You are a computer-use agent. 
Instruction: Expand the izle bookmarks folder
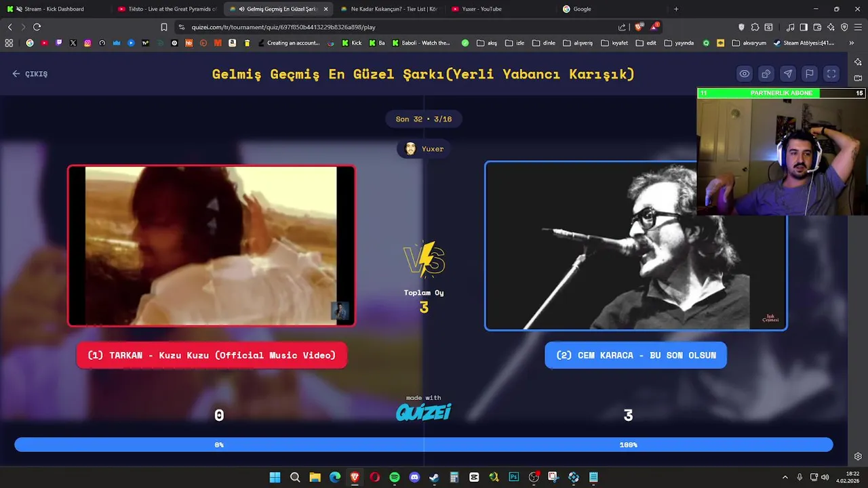point(515,43)
